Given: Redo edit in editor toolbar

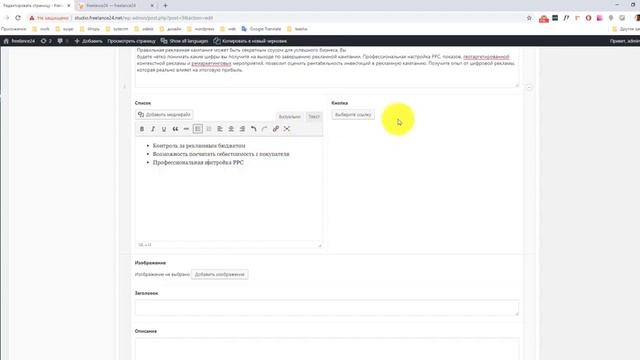Looking at the screenshot, I should pos(264,129).
